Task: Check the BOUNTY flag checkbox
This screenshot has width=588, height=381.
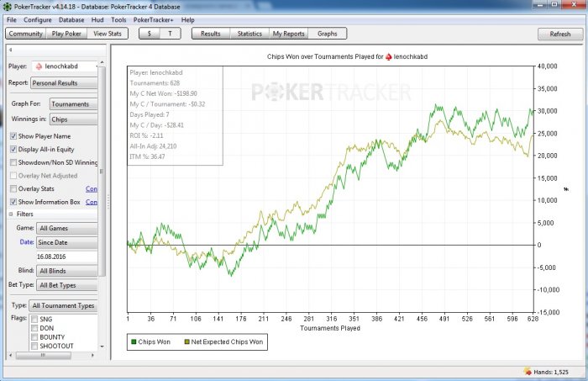Action: pos(34,337)
